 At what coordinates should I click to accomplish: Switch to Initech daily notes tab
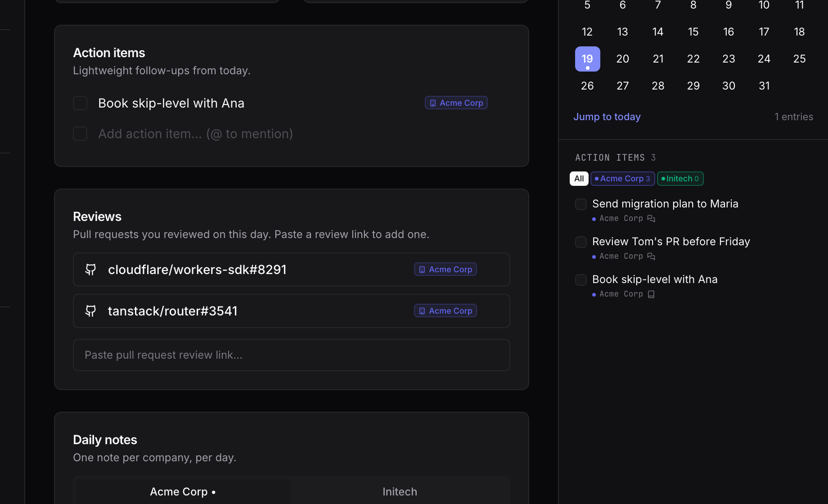[x=400, y=492]
